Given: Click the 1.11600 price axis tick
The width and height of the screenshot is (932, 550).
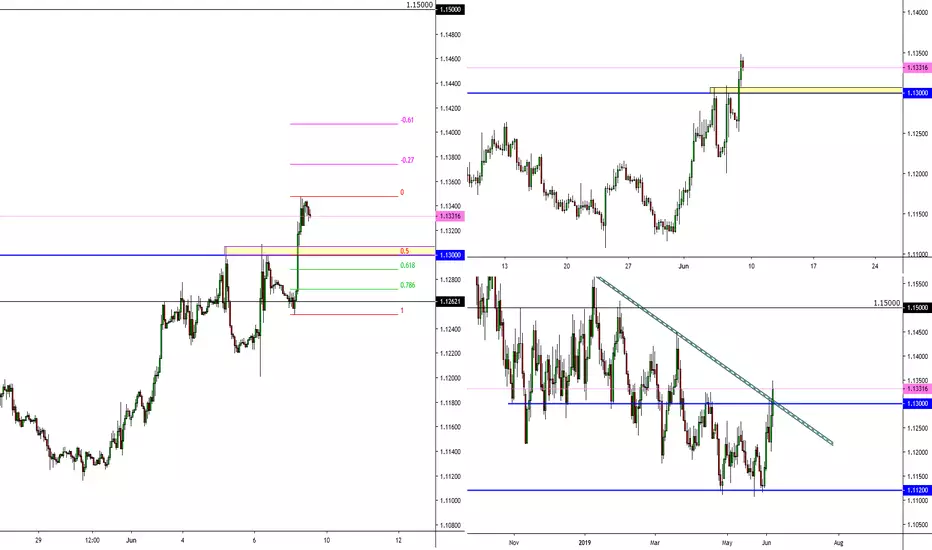Looking at the screenshot, I should click(451, 428).
